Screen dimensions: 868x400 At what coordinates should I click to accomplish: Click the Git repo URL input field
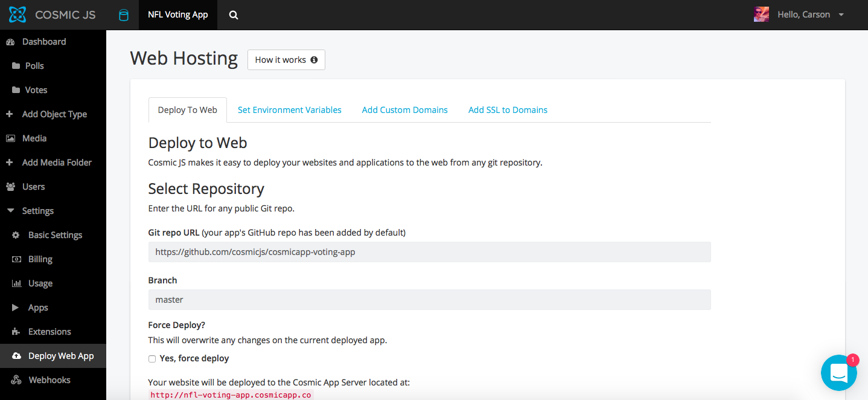pos(429,252)
